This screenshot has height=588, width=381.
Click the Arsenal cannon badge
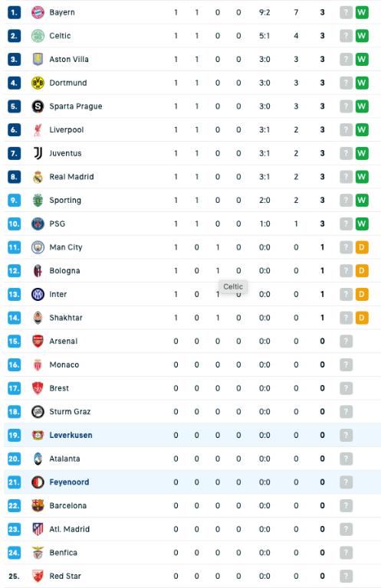tap(38, 341)
